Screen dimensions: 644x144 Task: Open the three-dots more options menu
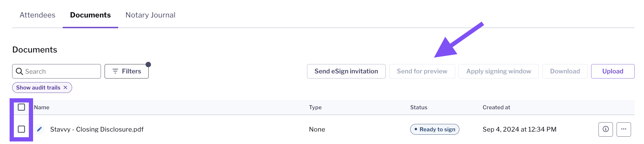pos(624,129)
